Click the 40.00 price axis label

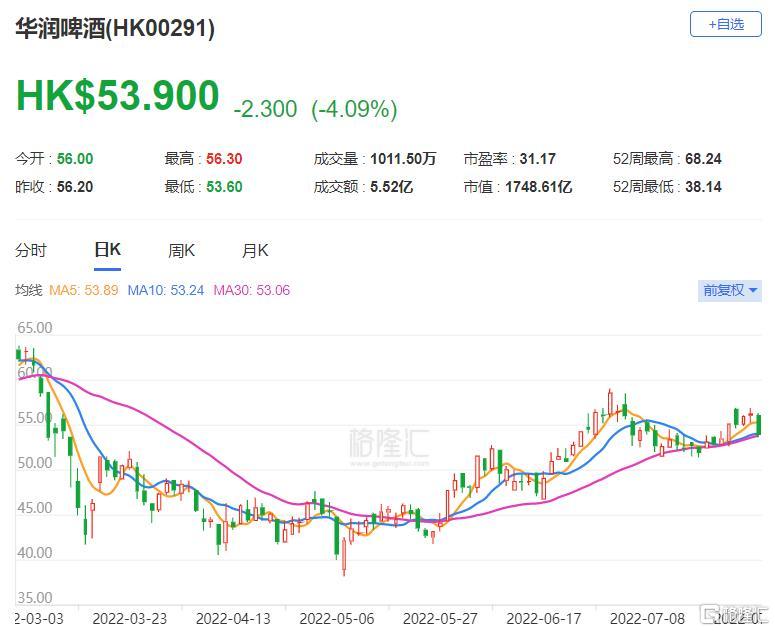tap(35, 553)
